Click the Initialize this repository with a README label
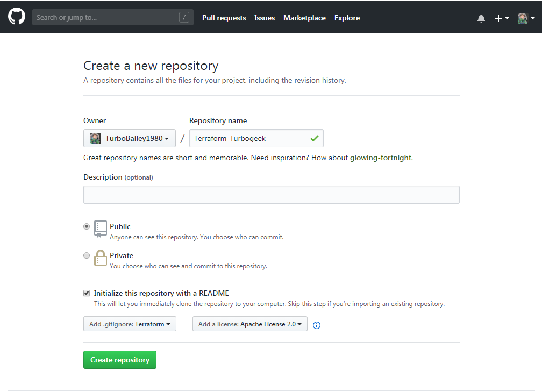This screenshot has width=542, height=392. coord(161,293)
